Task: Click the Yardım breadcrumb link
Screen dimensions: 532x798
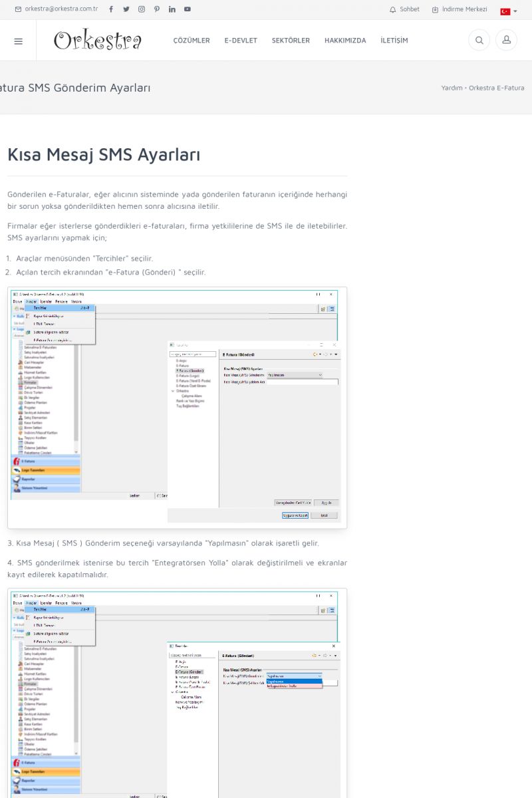Action: [452, 88]
